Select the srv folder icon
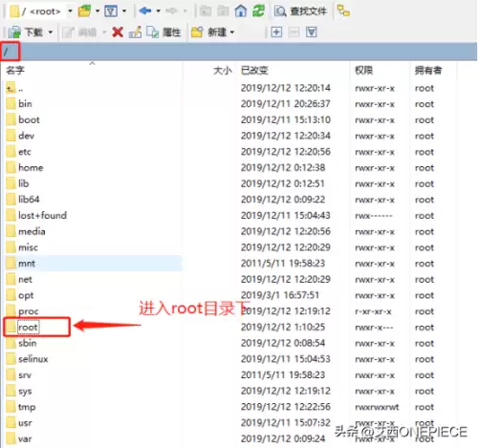The image size is (478, 448). pyautogui.click(x=11, y=375)
